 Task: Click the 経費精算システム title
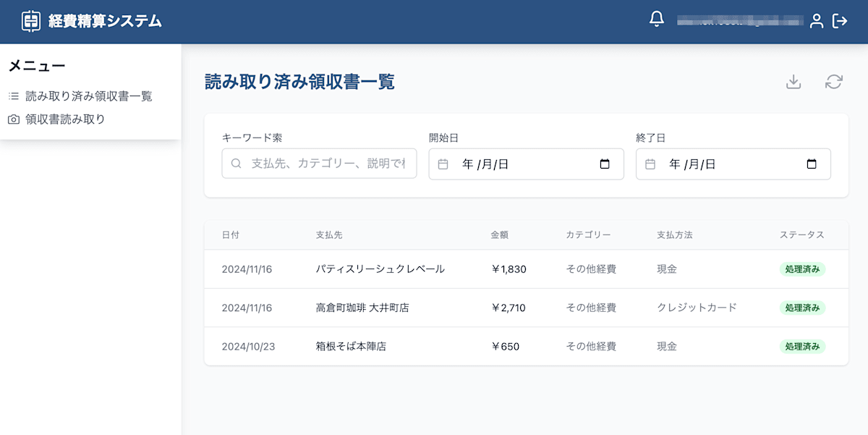pyautogui.click(x=105, y=21)
